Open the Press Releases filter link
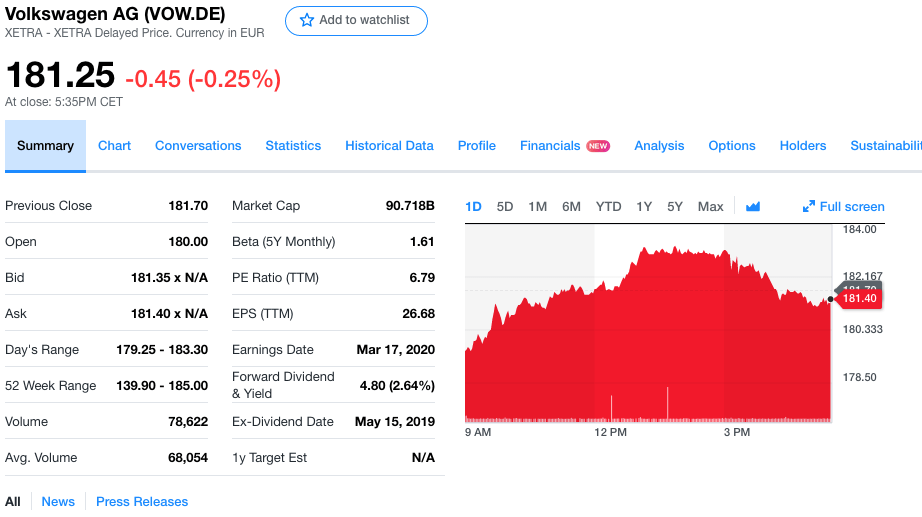The image size is (922, 517). (142, 502)
